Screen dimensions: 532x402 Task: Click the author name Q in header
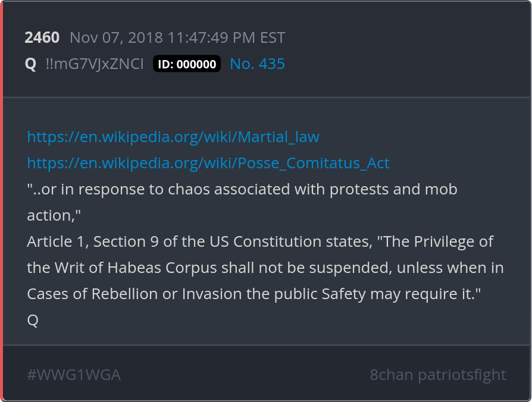30,64
